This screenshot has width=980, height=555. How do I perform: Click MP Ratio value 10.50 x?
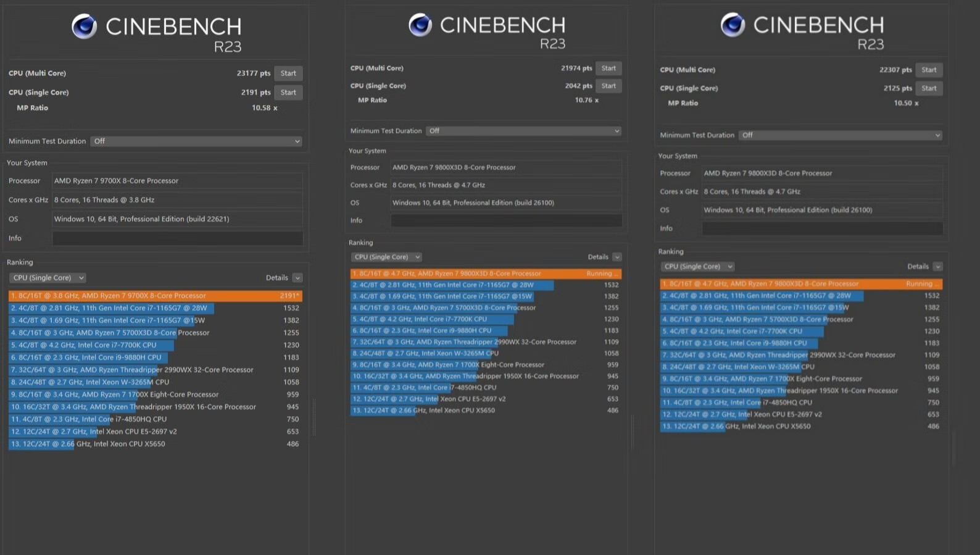point(906,103)
